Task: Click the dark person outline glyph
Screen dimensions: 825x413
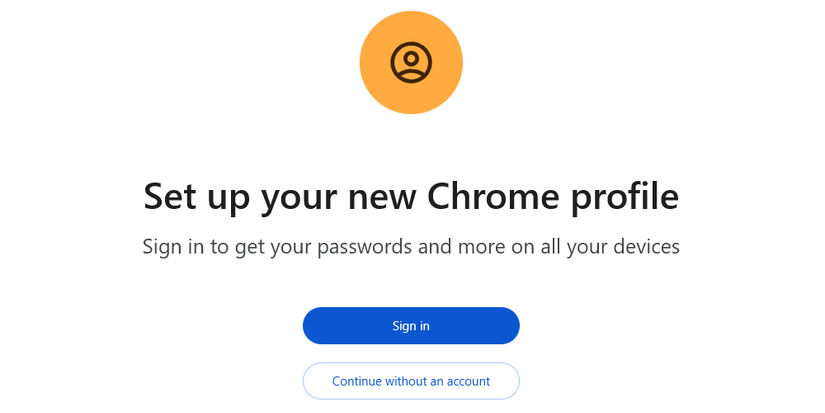Action: [x=411, y=62]
